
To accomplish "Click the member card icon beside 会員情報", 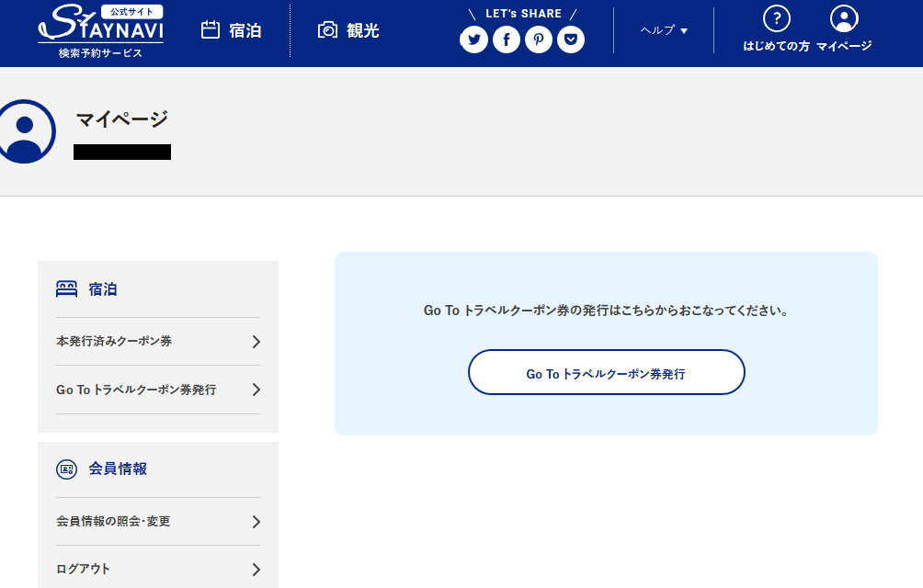I will (66, 469).
